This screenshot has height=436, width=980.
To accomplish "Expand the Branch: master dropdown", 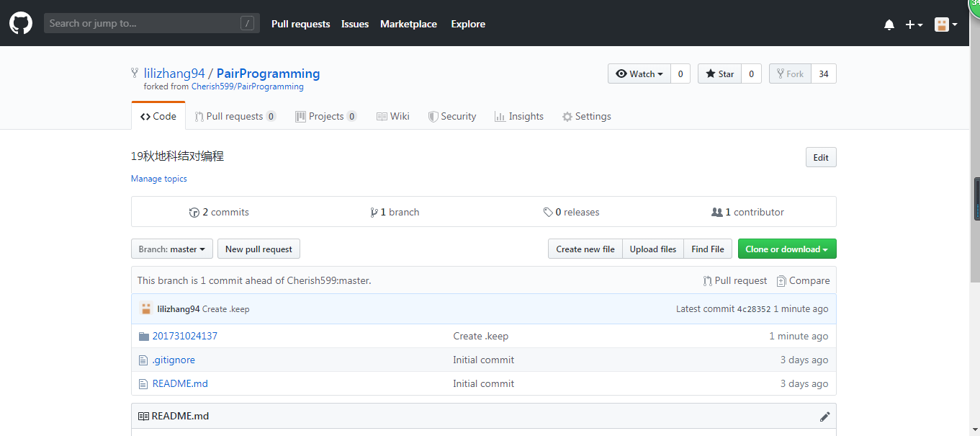I will coord(172,249).
